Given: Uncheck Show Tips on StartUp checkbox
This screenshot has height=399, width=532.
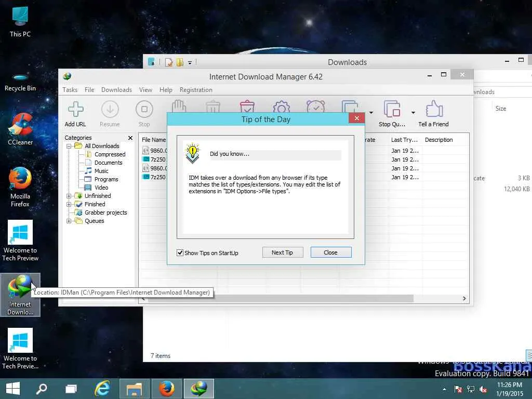Looking at the screenshot, I should tap(180, 253).
